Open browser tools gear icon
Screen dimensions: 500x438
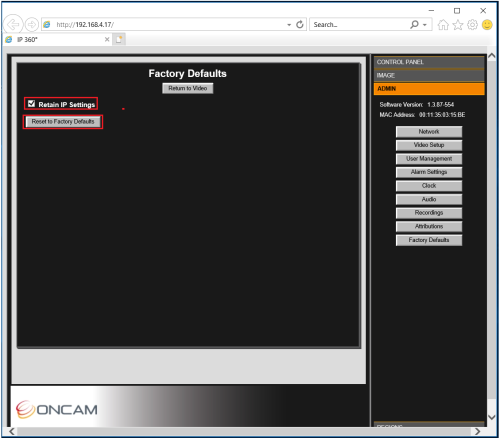[x=472, y=25]
